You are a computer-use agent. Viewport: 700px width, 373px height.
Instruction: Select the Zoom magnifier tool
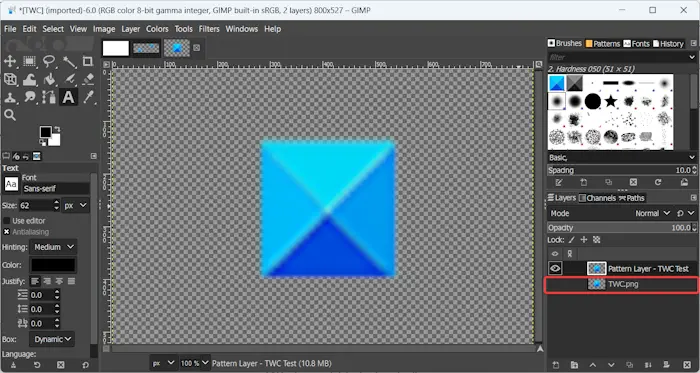pos(10,115)
